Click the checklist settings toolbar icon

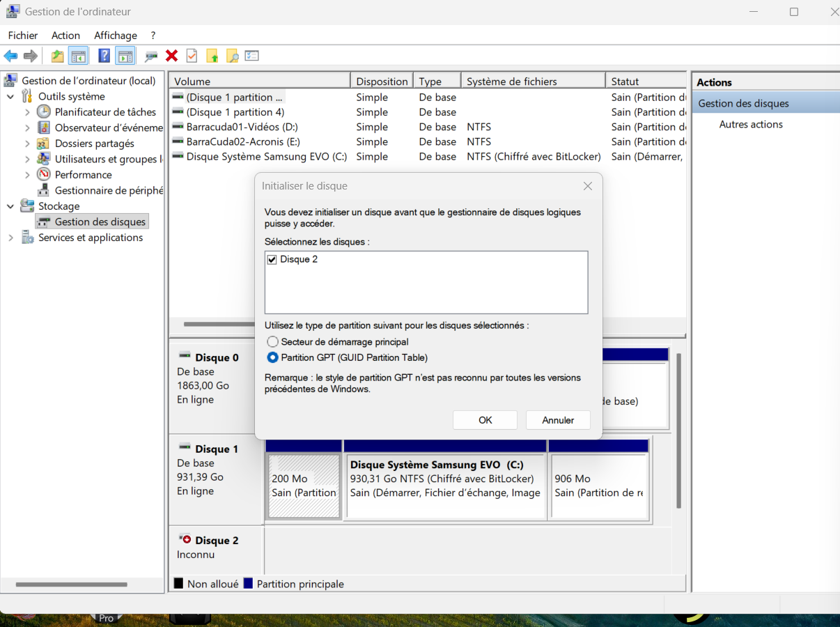coord(252,56)
